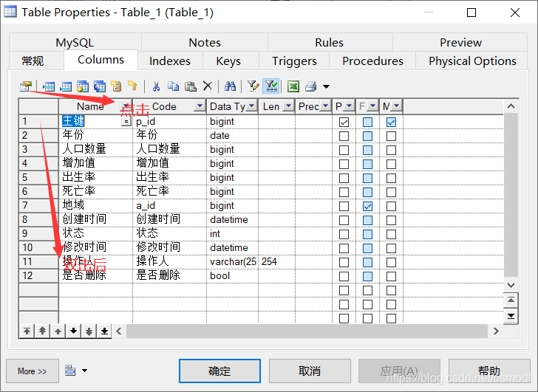Check the P checkbox for row 是否删除
Viewport: 538px width, 392px height.
344,277
